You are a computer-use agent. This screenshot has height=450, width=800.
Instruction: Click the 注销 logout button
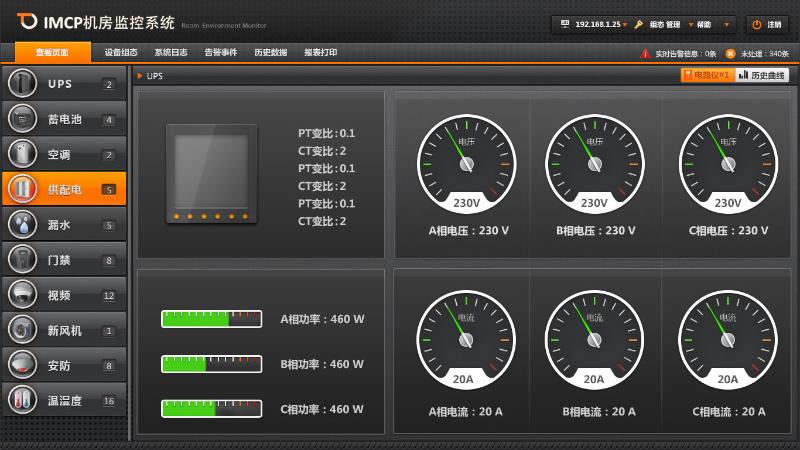coord(767,24)
